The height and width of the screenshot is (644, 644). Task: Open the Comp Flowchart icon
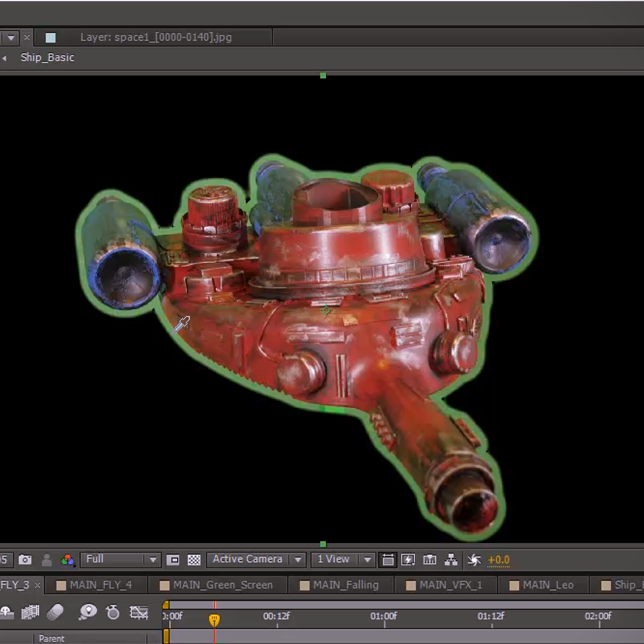tap(451, 560)
